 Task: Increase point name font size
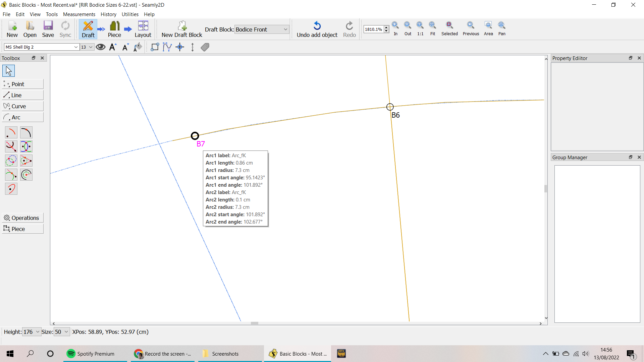(113, 47)
